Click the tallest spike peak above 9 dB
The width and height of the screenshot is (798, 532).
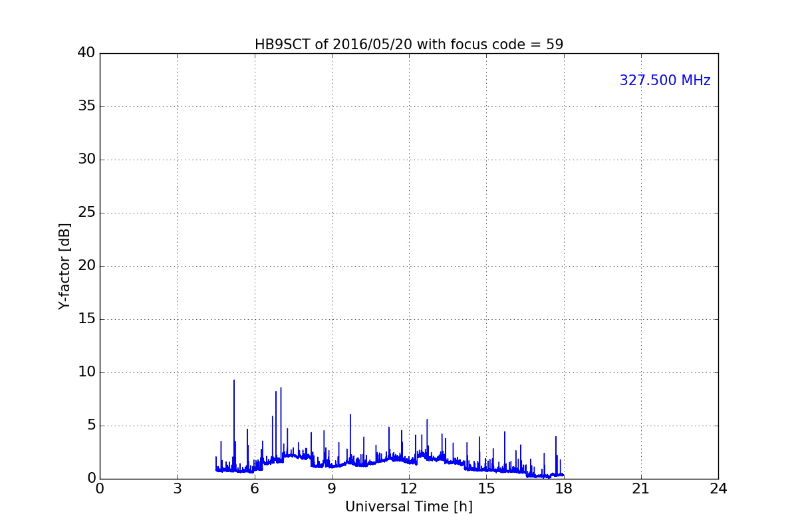pyautogui.click(x=234, y=380)
